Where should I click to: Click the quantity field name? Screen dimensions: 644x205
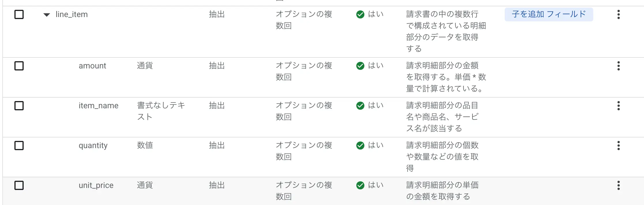pyautogui.click(x=93, y=146)
